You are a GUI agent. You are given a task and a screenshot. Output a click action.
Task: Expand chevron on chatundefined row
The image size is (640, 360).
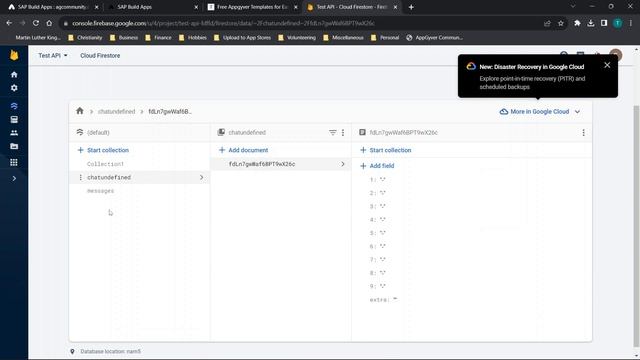coord(201,178)
